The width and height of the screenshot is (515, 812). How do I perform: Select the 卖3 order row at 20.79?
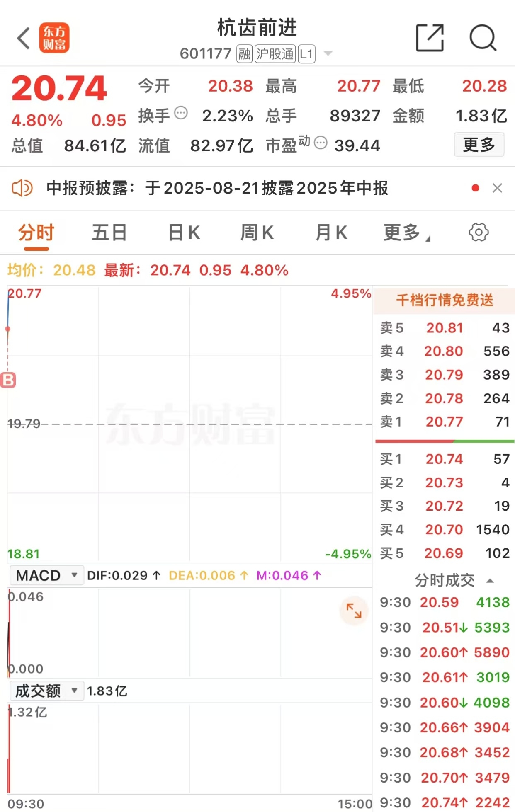click(445, 375)
